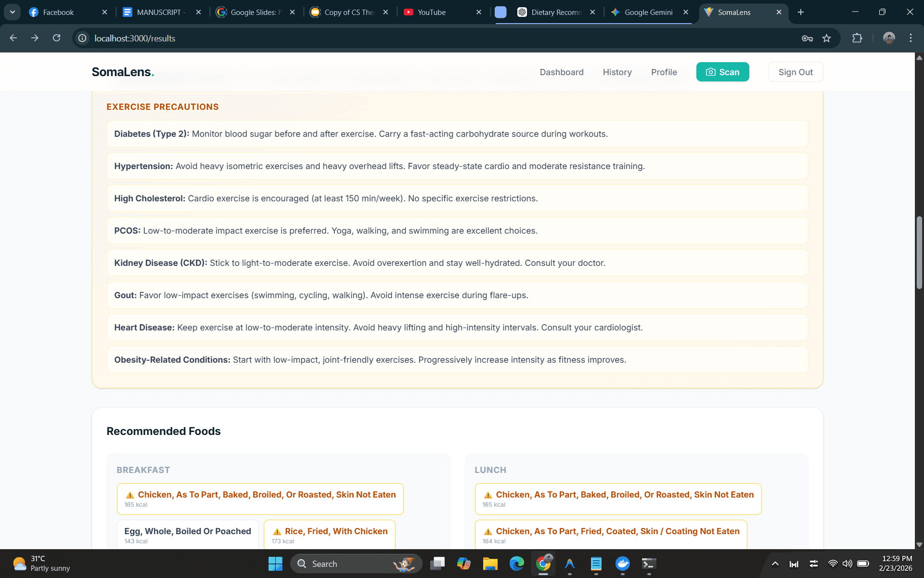
Task: Open the Extensions puzzle icon
Action: pyautogui.click(x=857, y=38)
